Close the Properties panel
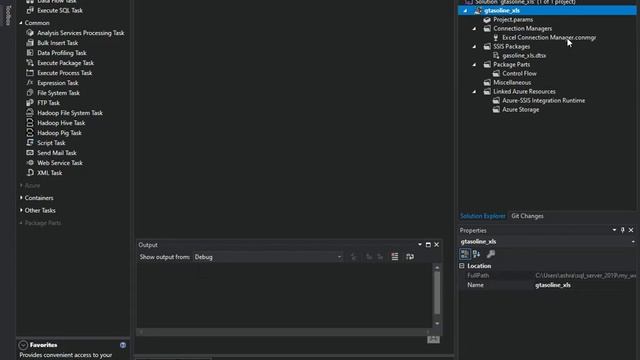Image resolution: width=640 pixels, height=360 pixels. 631,230
